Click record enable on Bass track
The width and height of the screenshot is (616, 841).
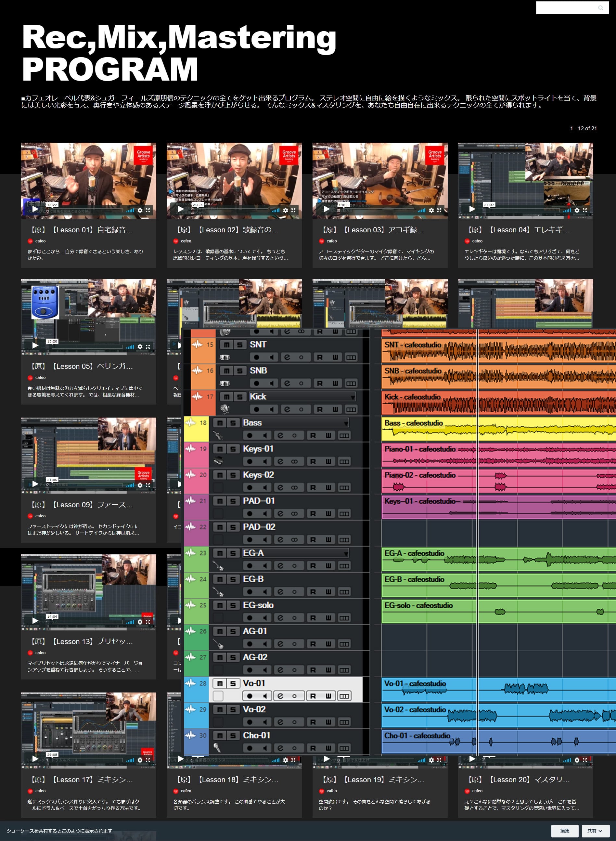tap(250, 435)
